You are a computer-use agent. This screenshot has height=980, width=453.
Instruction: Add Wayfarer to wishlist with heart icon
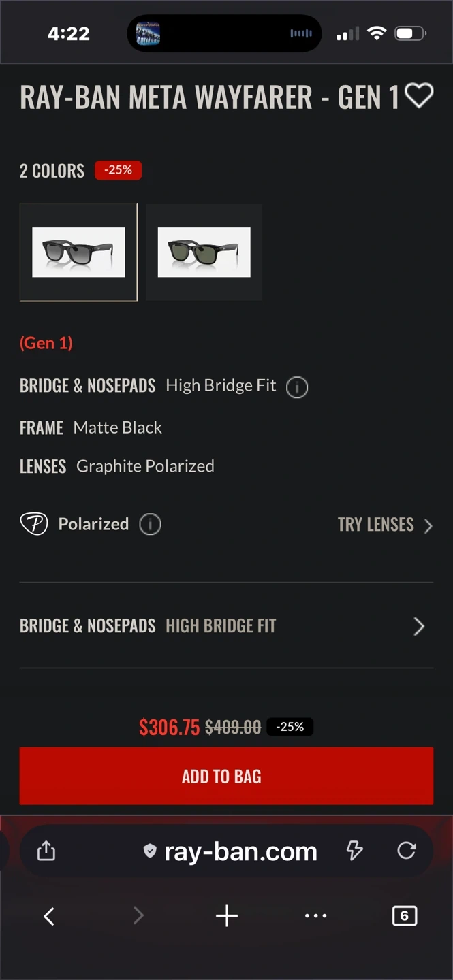point(419,96)
